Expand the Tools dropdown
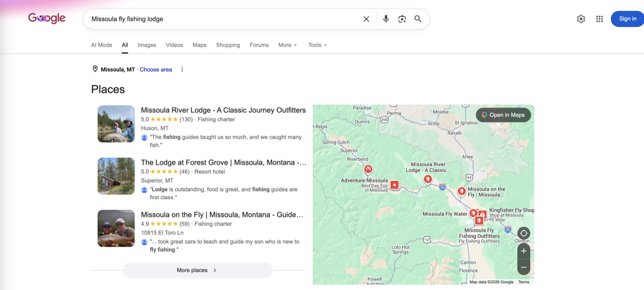Screen dimensions: 644x290 click(317, 45)
